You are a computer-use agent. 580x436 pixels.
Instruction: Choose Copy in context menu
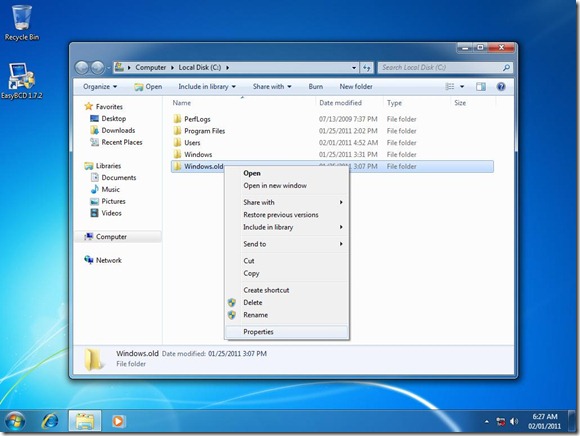(251, 273)
